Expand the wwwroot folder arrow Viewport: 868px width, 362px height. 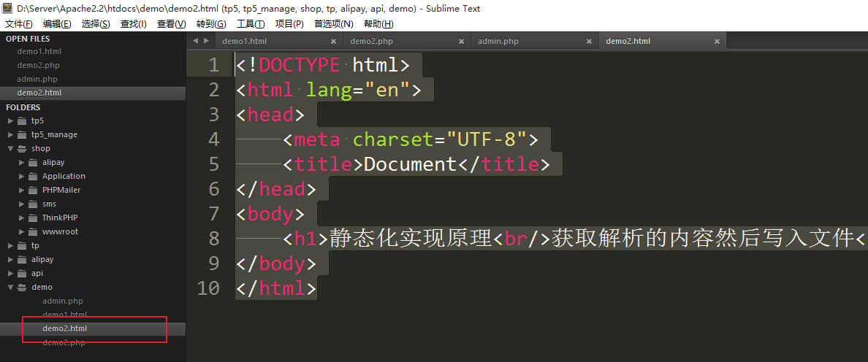[x=21, y=232]
